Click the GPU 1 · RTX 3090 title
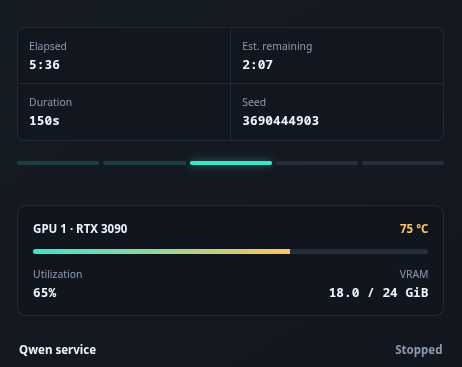The height and width of the screenshot is (367, 462). (80, 229)
